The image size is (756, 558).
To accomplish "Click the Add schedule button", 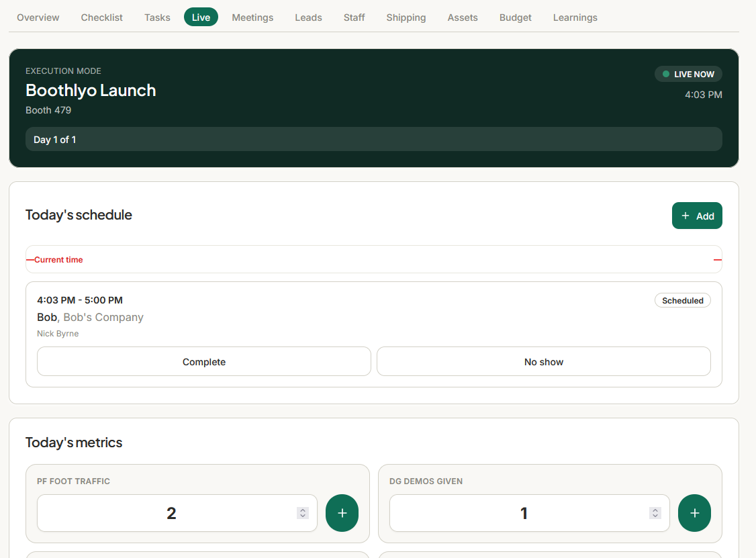I will click(x=697, y=216).
